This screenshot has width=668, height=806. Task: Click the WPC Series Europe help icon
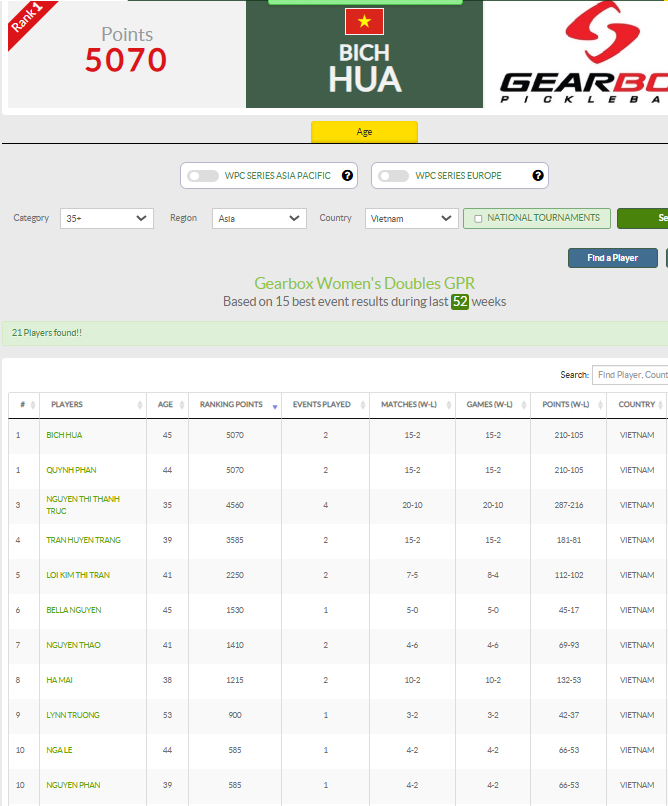[538, 176]
